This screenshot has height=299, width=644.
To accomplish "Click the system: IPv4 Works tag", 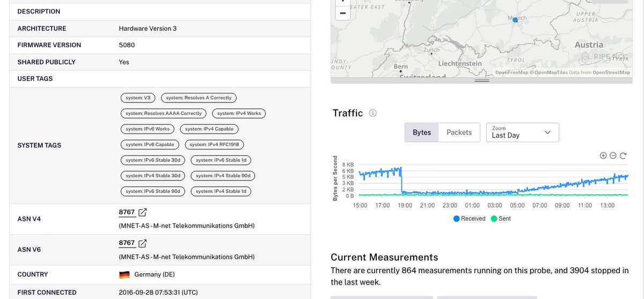I will click(239, 113).
